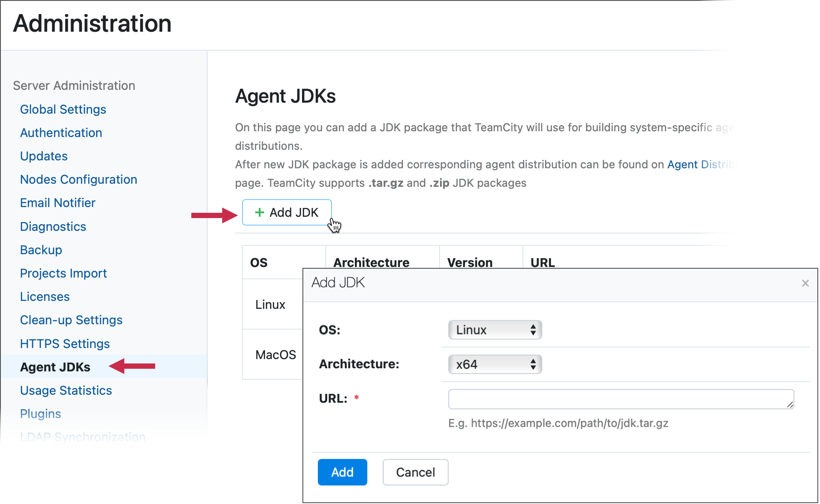Open Diagnostics page
This screenshot has height=504, width=820.
click(53, 226)
